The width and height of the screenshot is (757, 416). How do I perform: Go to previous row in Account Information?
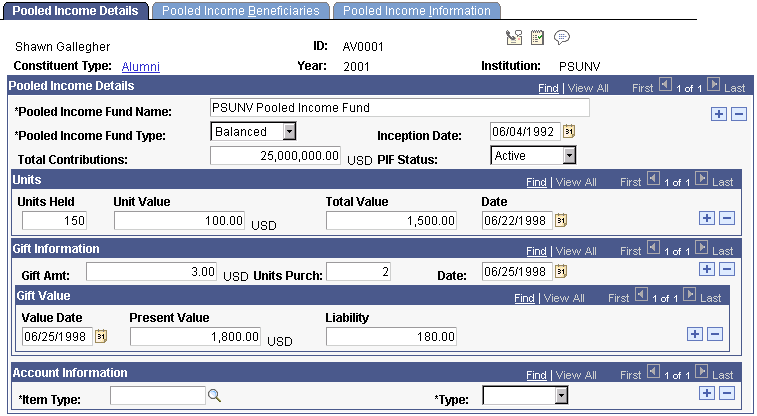point(654,372)
